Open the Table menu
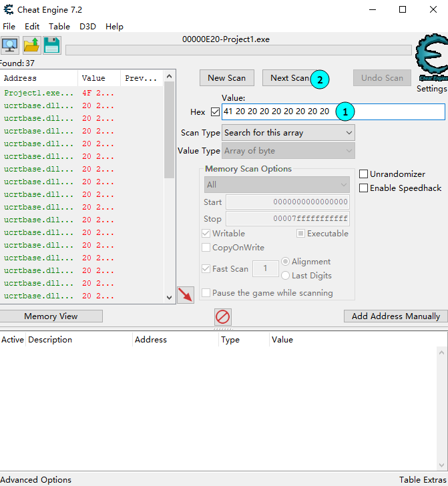This screenshot has width=448, height=486. (59, 26)
